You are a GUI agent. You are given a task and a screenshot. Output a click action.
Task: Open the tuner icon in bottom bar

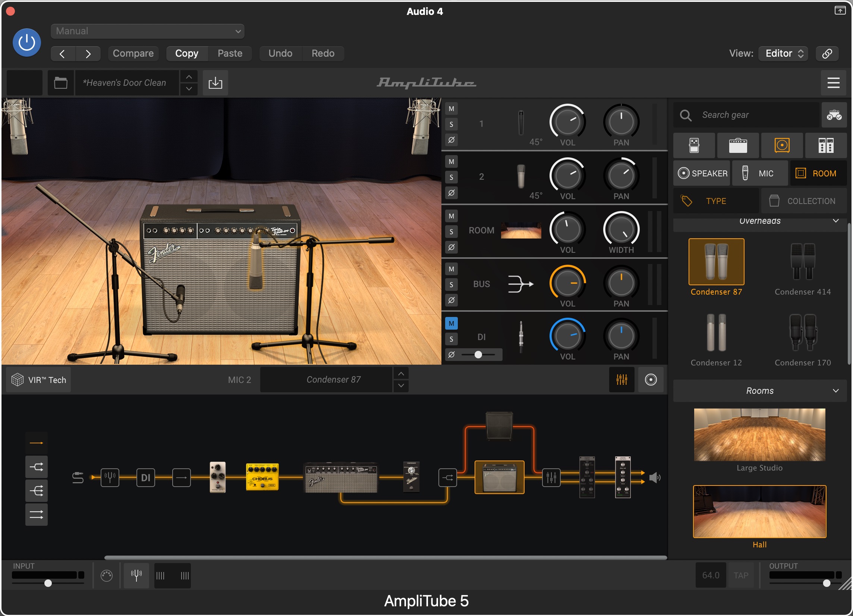pyautogui.click(x=136, y=575)
